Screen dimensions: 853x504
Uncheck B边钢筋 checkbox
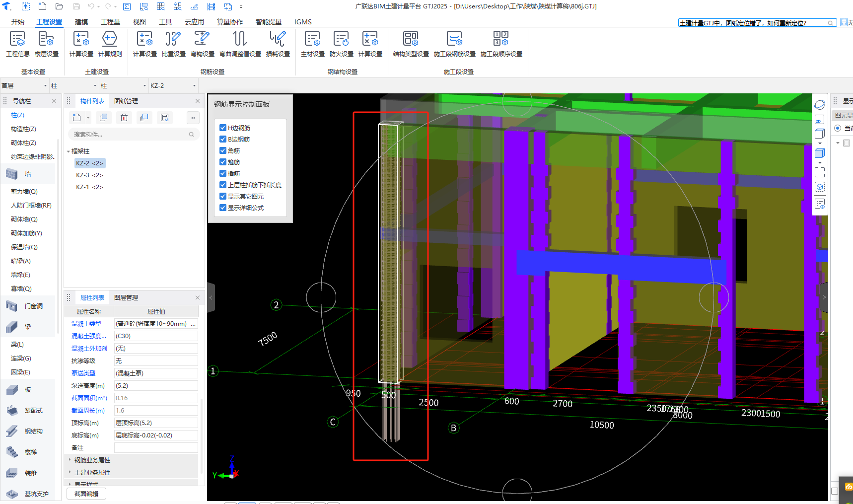pos(223,139)
